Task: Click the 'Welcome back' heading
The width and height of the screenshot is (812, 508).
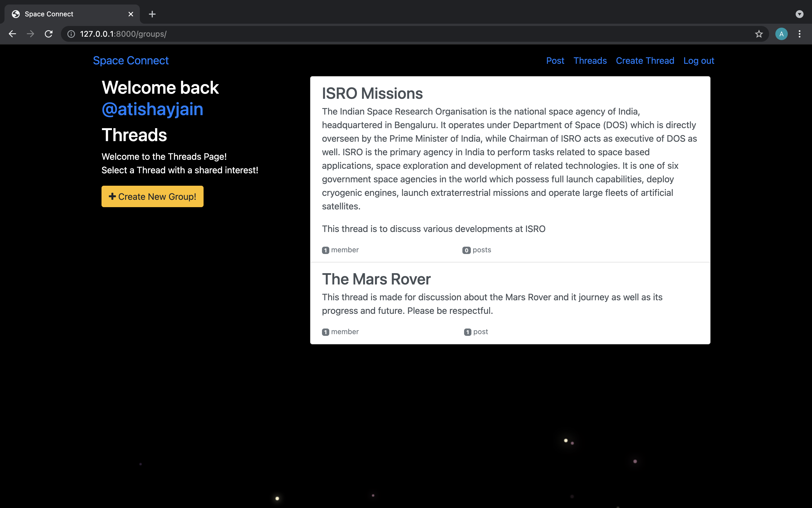Action: pyautogui.click(x=160, y=88)
